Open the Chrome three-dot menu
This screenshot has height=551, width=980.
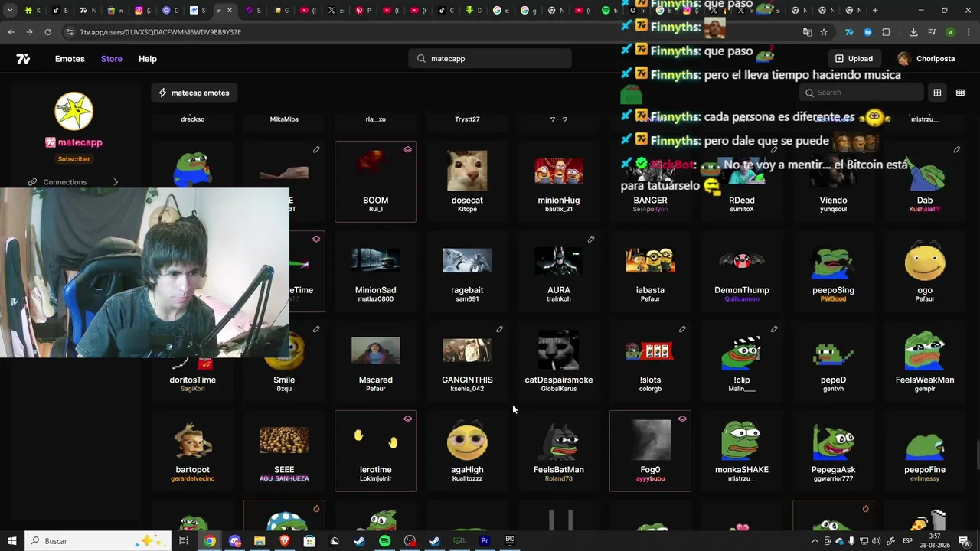coord(969,32)
